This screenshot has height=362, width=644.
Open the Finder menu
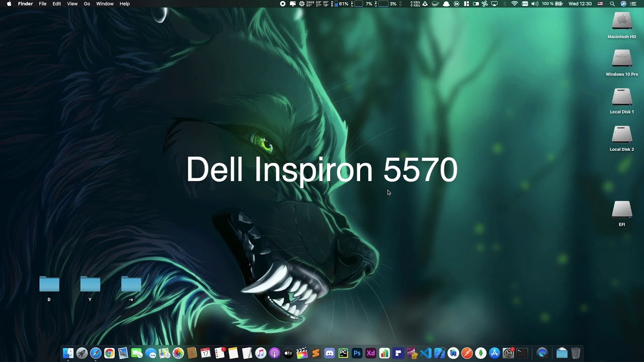(25, 4)
